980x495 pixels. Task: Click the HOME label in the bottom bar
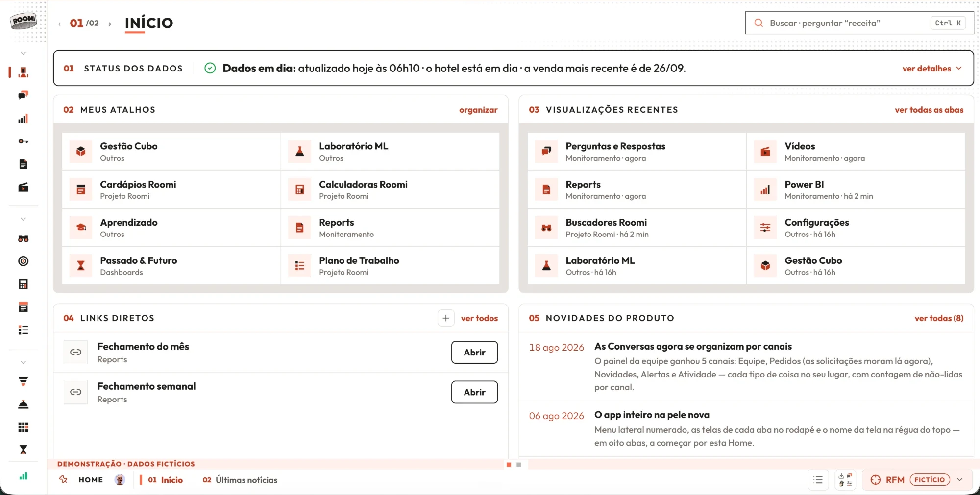tap(91, 480)
